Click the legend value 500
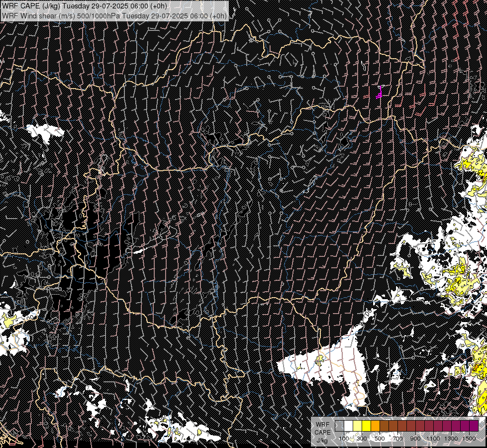The image size is (487, 448). [380, 439]
